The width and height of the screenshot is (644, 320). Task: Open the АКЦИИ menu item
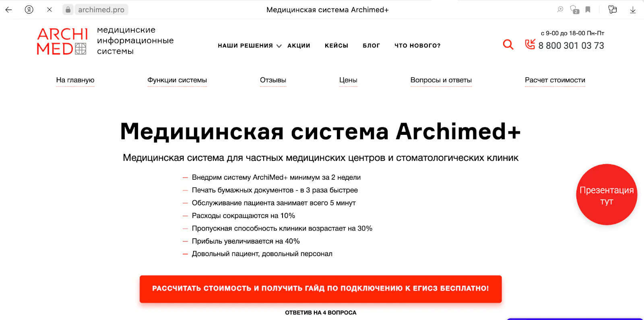point(299,46)
